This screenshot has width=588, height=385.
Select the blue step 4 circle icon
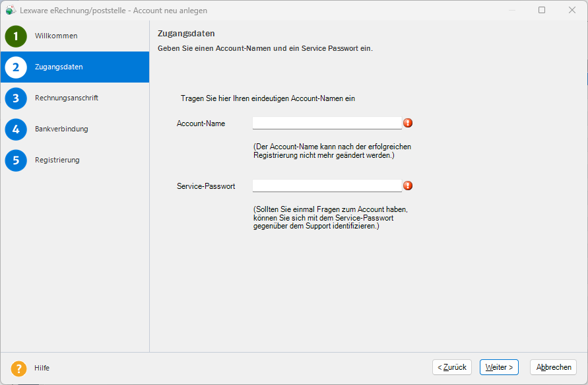(x=16, y=129)
